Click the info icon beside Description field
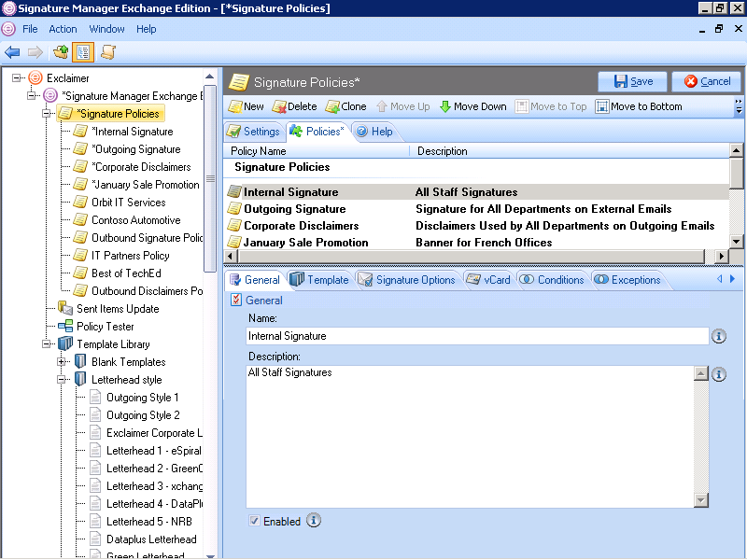The image size is (747, 560). click(x=719, y=374)
